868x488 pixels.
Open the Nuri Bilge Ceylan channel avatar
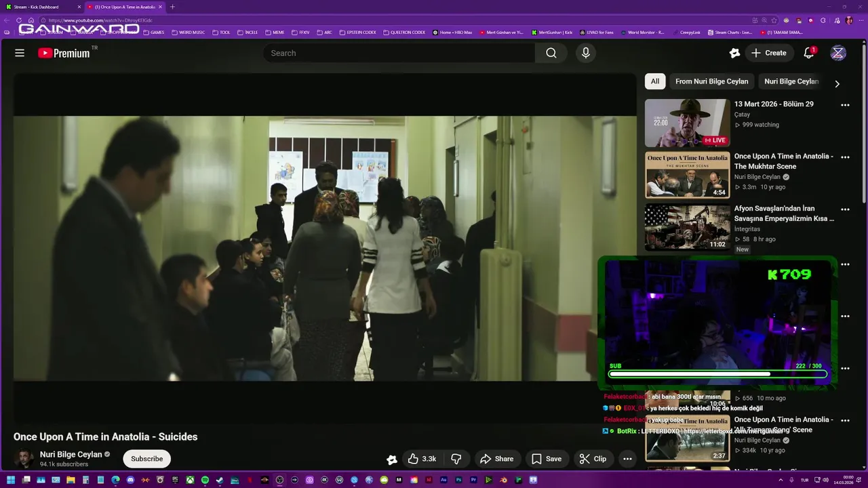click(24, 459)
